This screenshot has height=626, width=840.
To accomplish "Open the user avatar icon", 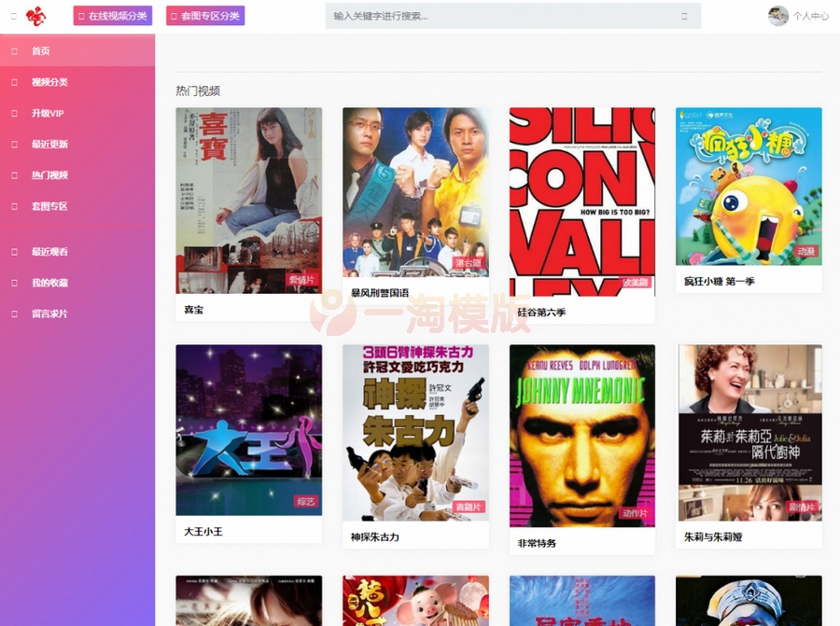I will 777,16.
